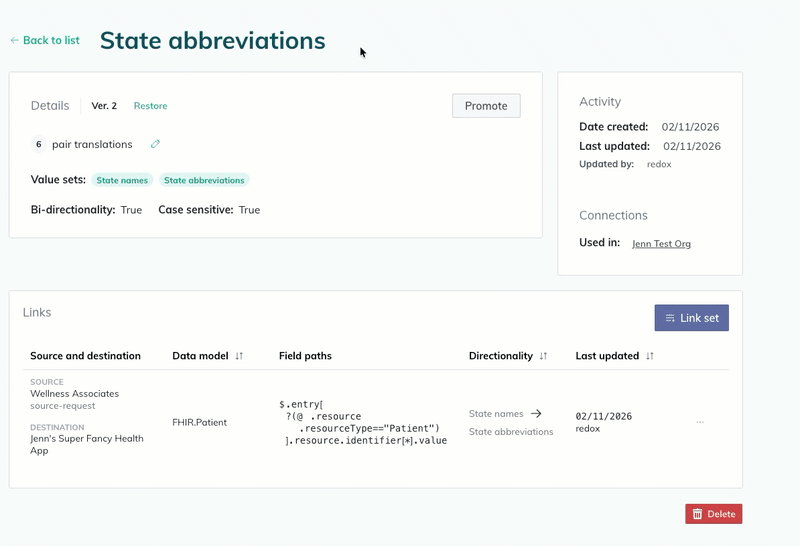Click the Case sensitive True value
The height and width of the screenshot is (546, 800).
coord(249,210)
